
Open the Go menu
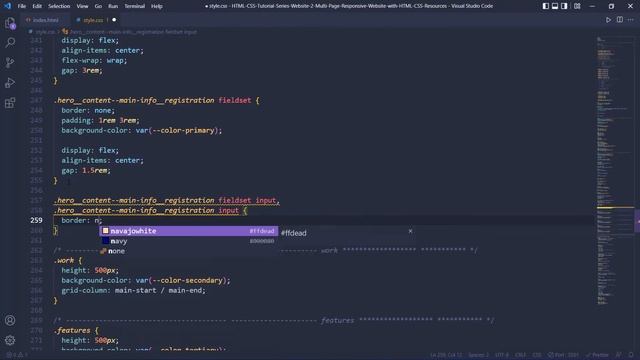click(98, 6)
